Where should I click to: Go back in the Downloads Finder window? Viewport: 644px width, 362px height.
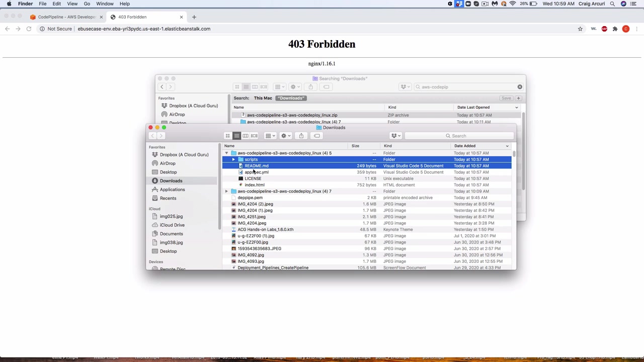(153, 136)
